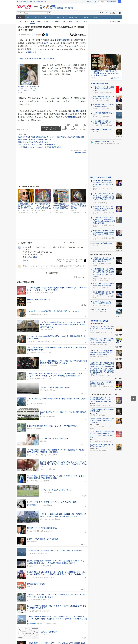The width and height of the screenshot is (138, 644).
Task: Play rank 1 video in 動画アクセスランキング
Action: pyautogui.click(x=119, y=260)
